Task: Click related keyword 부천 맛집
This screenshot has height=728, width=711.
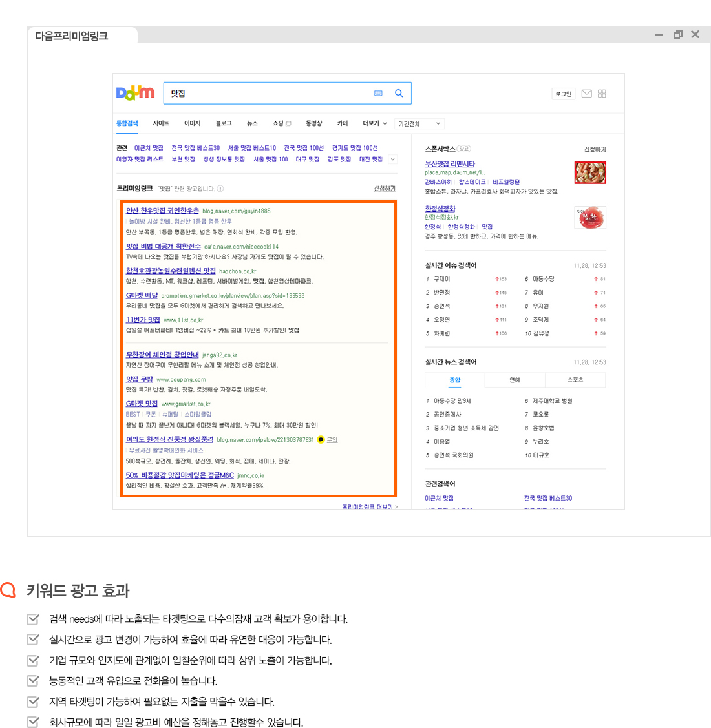Action: tap(183, 160)
